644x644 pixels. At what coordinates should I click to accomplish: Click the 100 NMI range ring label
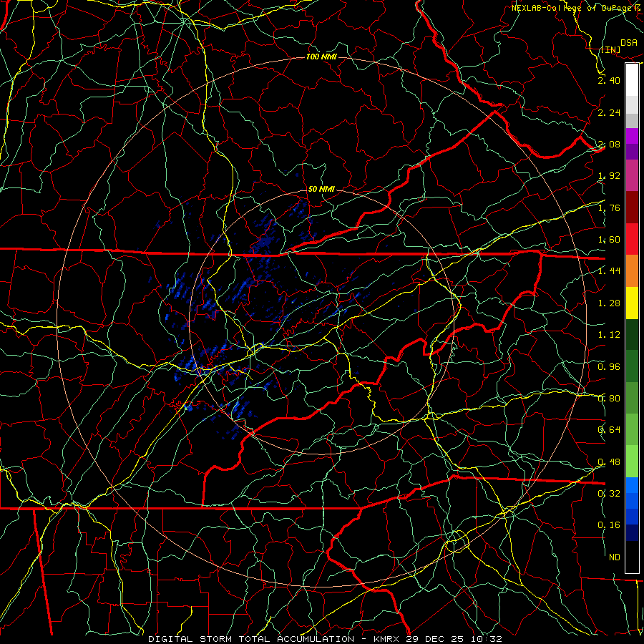[321, 57]
